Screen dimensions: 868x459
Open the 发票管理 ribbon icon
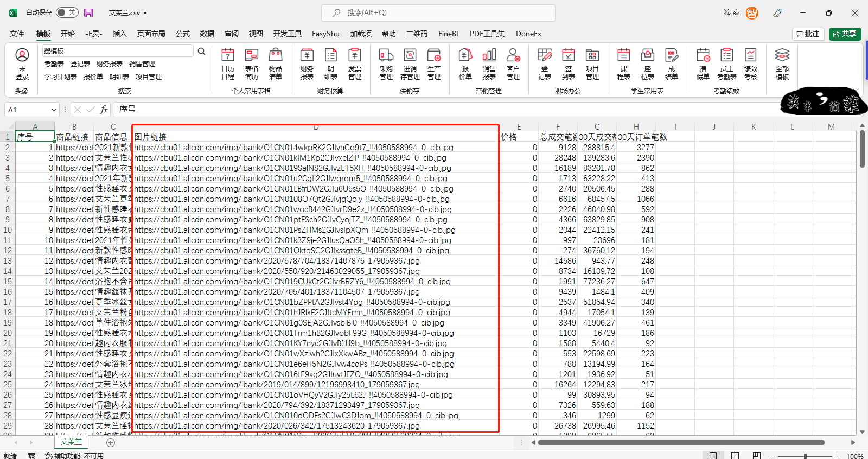click(355, 64)
